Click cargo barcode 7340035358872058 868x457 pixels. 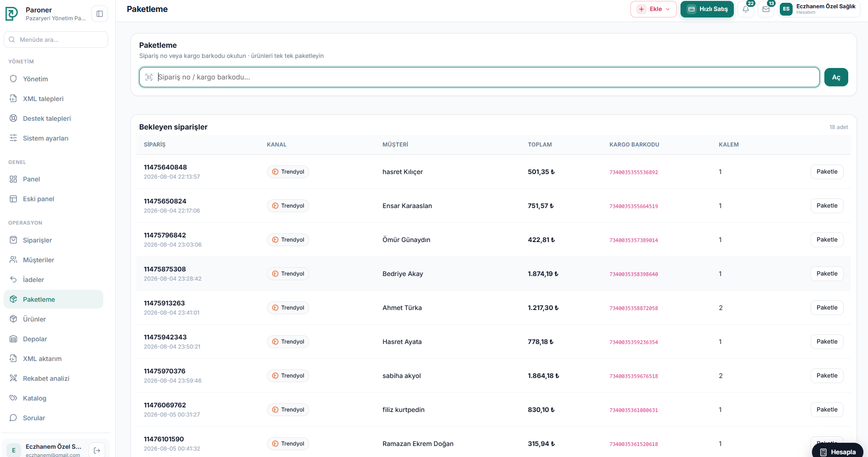point(633,308)
